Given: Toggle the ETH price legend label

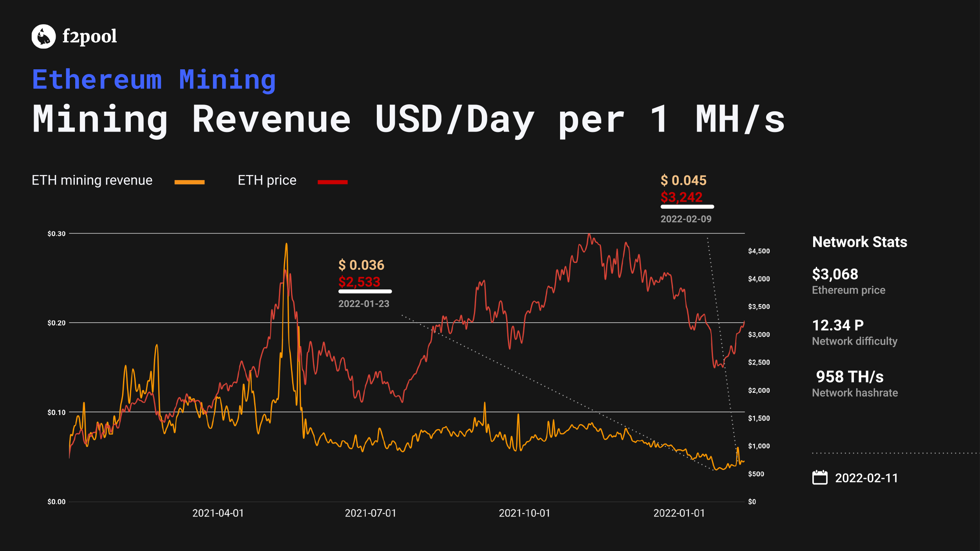Looking at the screenshot, I should point(267,180).
